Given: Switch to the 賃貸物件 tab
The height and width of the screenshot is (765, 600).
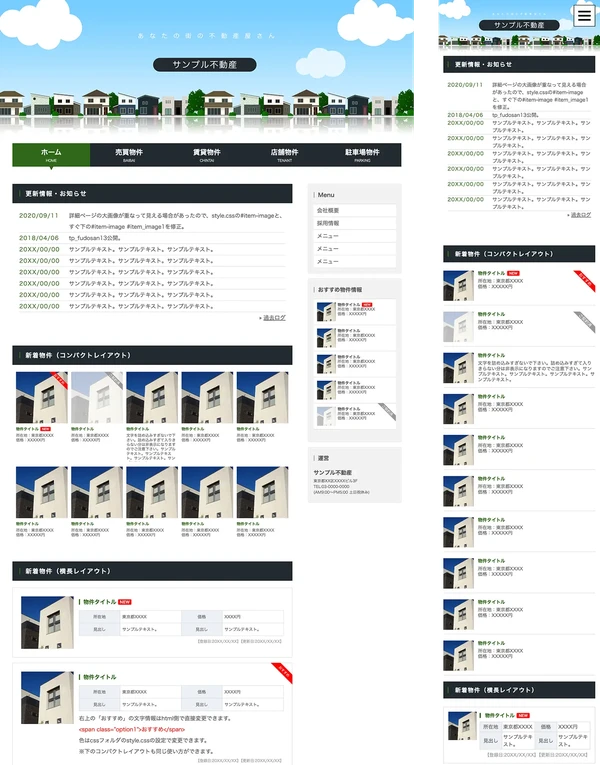Looking at the screenshot, I should (x=207, y=154).
